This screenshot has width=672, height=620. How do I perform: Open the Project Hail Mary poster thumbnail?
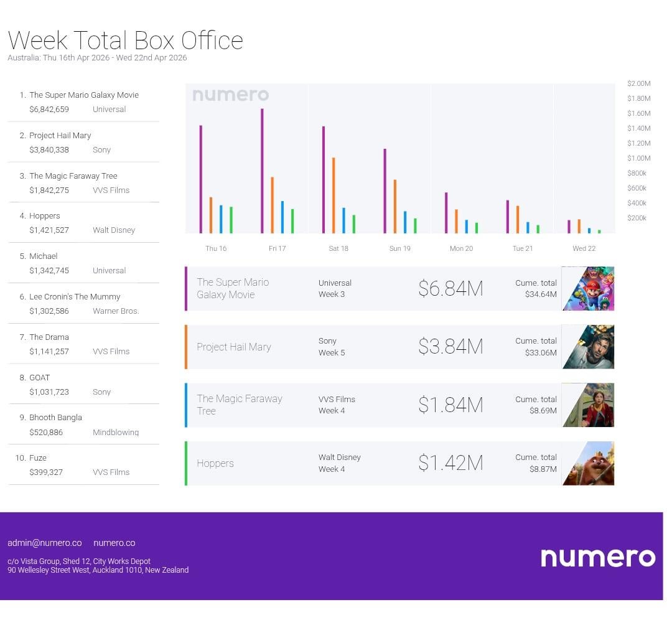[588, 347]
